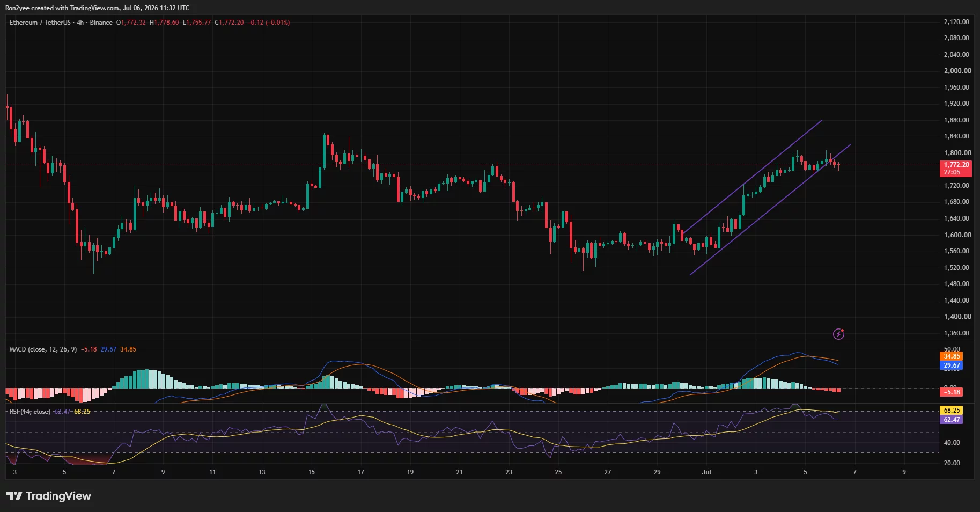980x512 pixels.
Task: Click the 1,920.00 price axis label
Action: click(956, 104)
